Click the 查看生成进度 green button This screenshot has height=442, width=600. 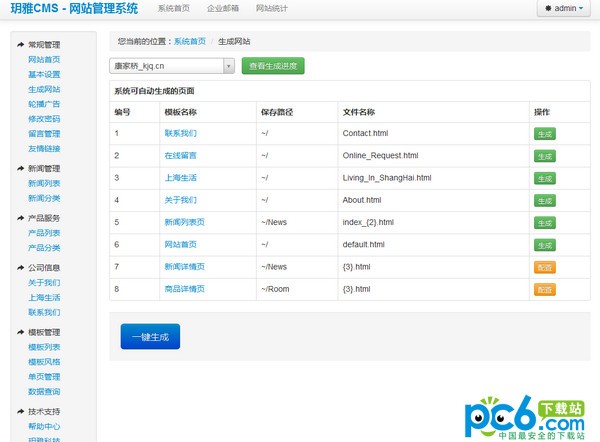273,66
